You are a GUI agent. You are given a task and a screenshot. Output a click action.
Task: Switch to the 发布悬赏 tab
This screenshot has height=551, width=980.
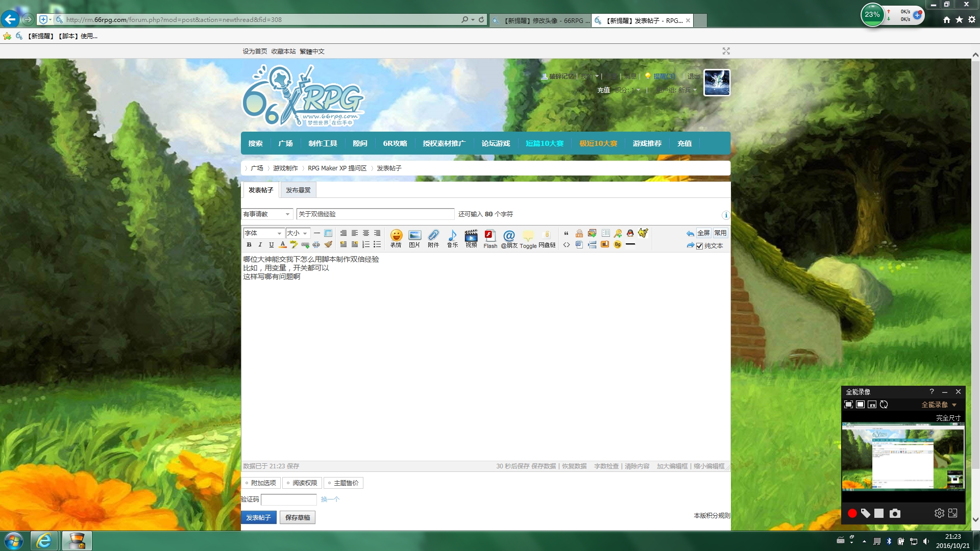298,190
